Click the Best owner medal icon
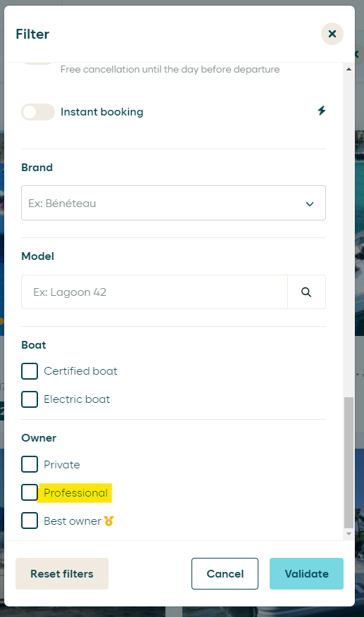 (x=109, y=521)
